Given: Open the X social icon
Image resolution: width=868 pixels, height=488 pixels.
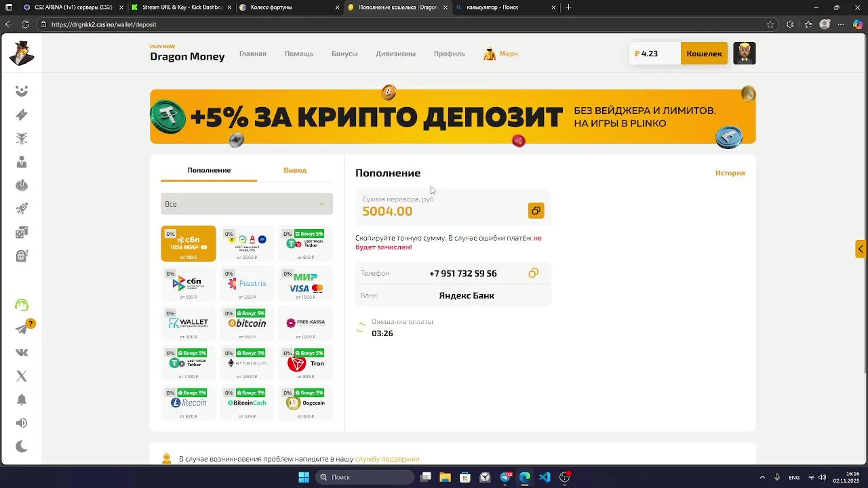Looking at the screenshot, I should tap(22, 375).
